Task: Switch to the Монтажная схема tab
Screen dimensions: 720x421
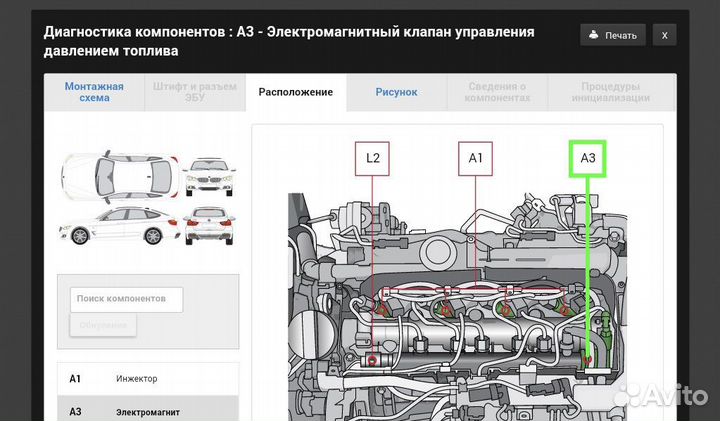Action: pyautogui.click(x=94, y=92)
